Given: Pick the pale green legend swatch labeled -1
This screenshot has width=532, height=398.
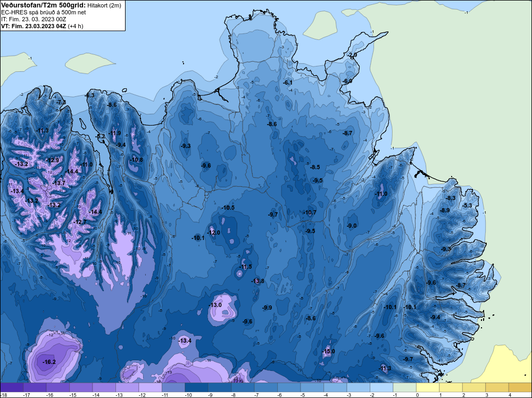Looking at the screenshot, I should [405, 387].
